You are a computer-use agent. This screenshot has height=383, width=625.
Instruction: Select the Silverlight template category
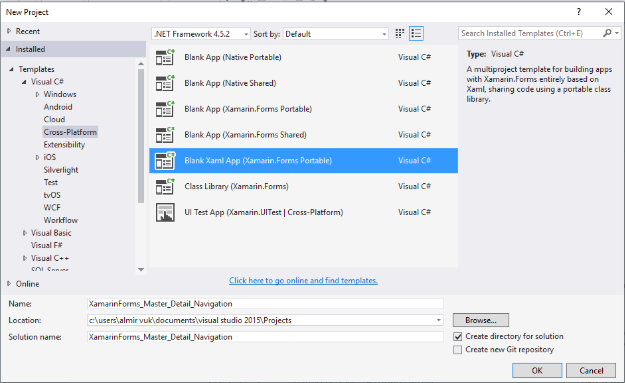click(61, 170)
